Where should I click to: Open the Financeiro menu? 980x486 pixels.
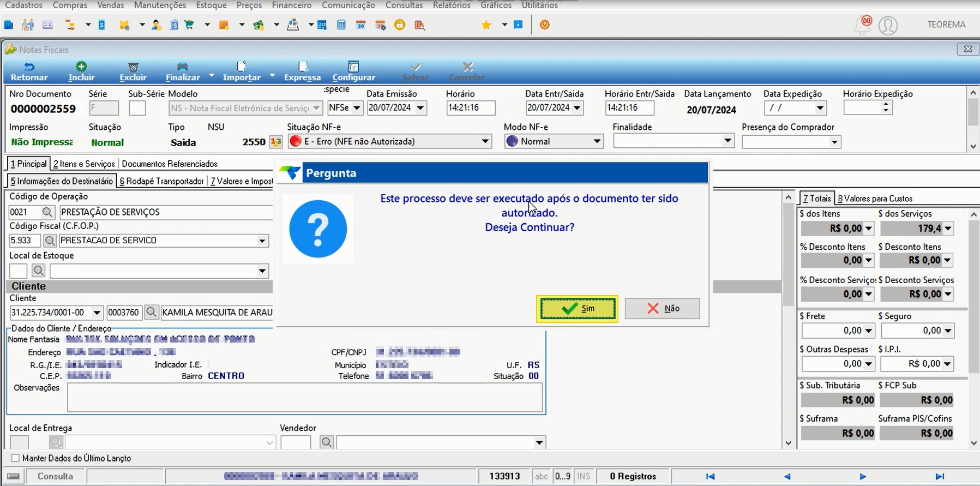click(x=292, y=5)
